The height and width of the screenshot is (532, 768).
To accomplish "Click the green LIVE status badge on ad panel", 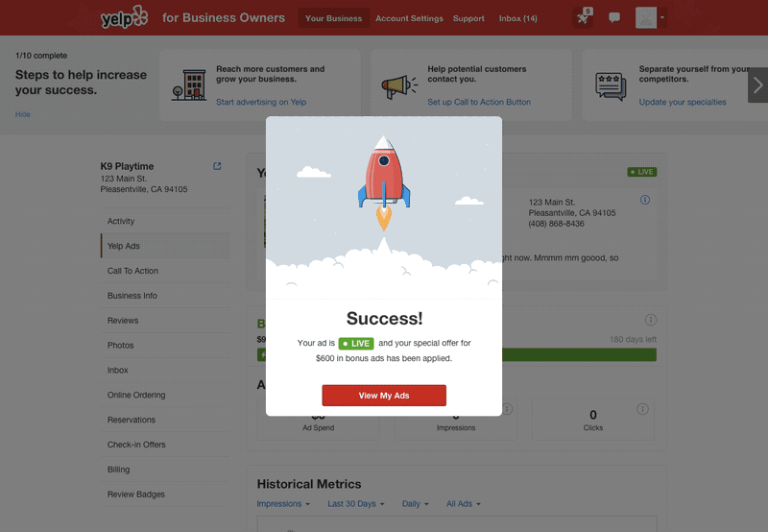I will pos(642,172).
